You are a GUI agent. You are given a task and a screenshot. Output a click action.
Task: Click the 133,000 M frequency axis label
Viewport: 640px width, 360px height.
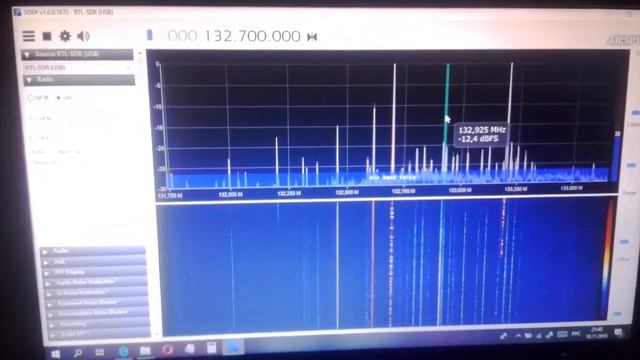click(x=460, y=190)
